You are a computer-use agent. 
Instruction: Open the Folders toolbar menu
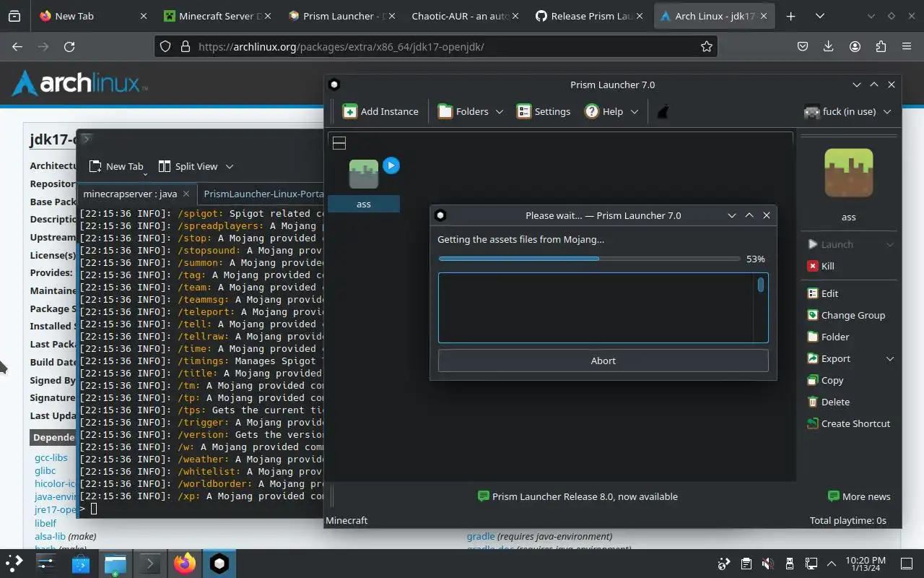pyautogui.click(x=470, y=111)
